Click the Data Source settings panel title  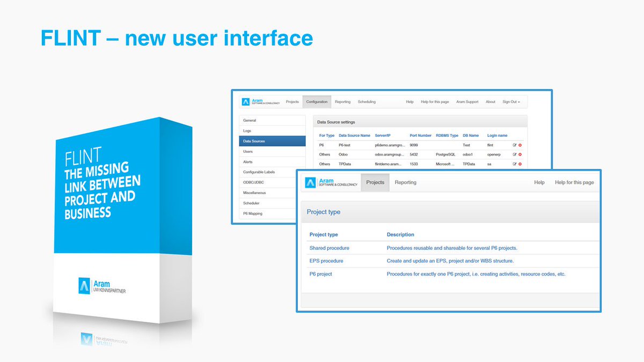click(336, 122)
